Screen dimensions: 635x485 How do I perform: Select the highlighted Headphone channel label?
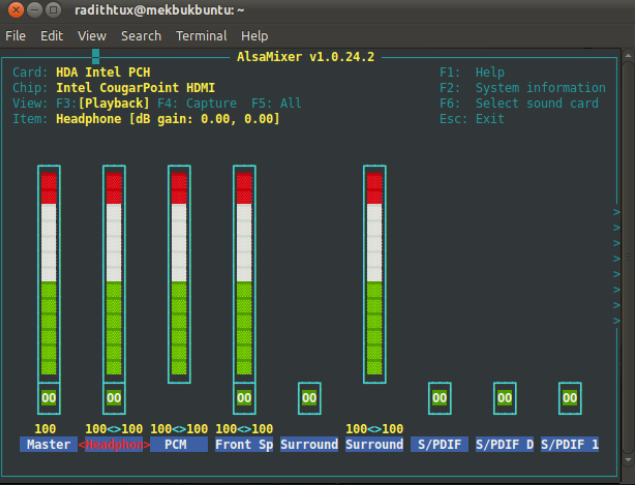click(x=114, y=444)
